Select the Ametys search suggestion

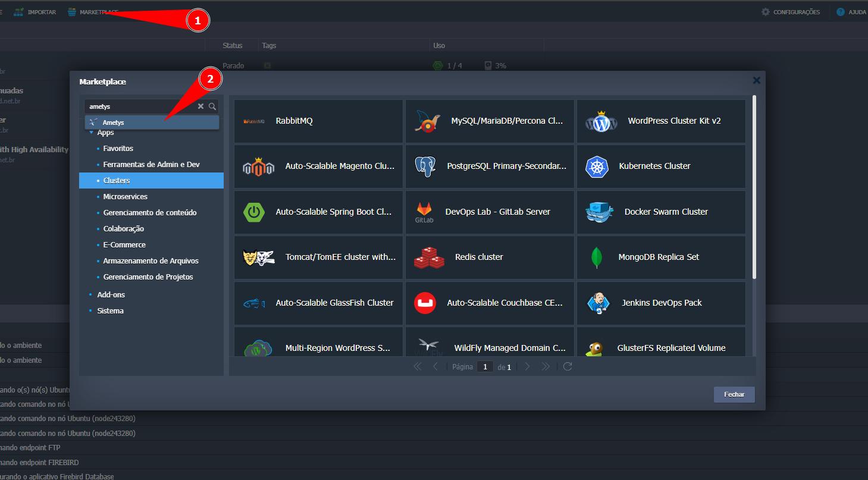tap(113, 123)
